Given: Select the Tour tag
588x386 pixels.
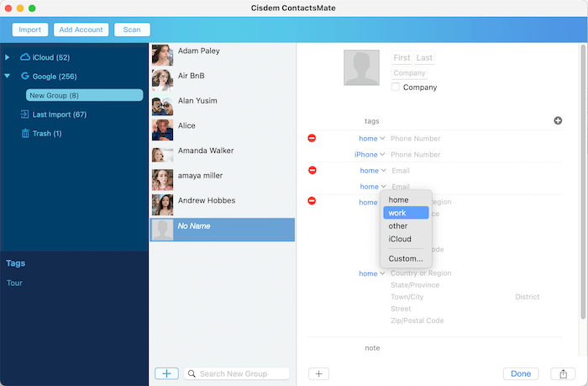Looking at the screenshot, I should 14,283.
